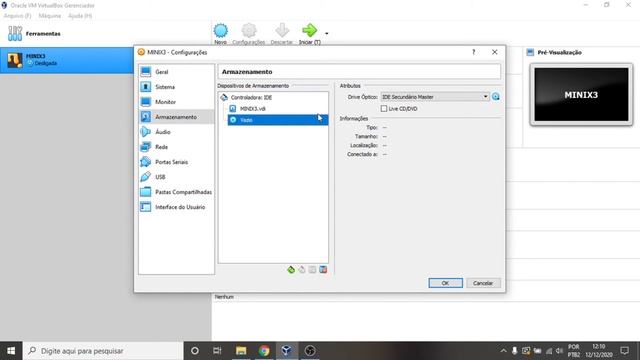Show hidden system tray icons
Image resolution: width=640 pixels, height=360 pixels.
click(x=503, y=351)
